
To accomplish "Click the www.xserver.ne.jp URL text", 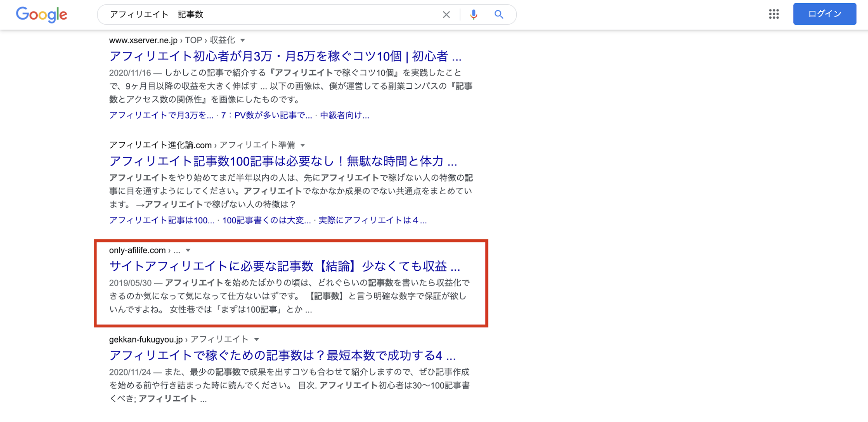I will 143,40.
